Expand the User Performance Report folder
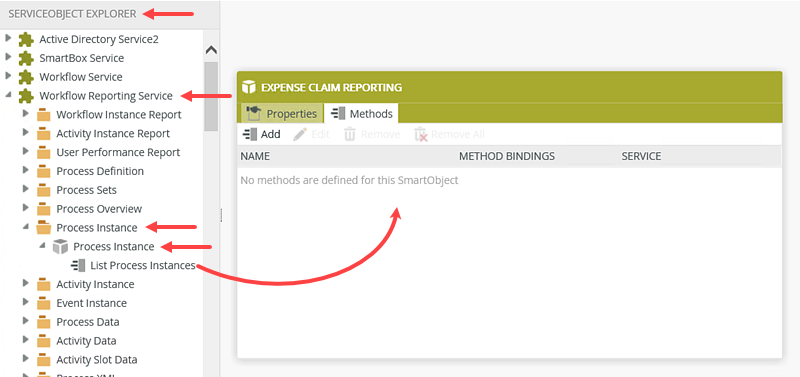The height and width of the screenshot is (377, 800). click(26, 152)
